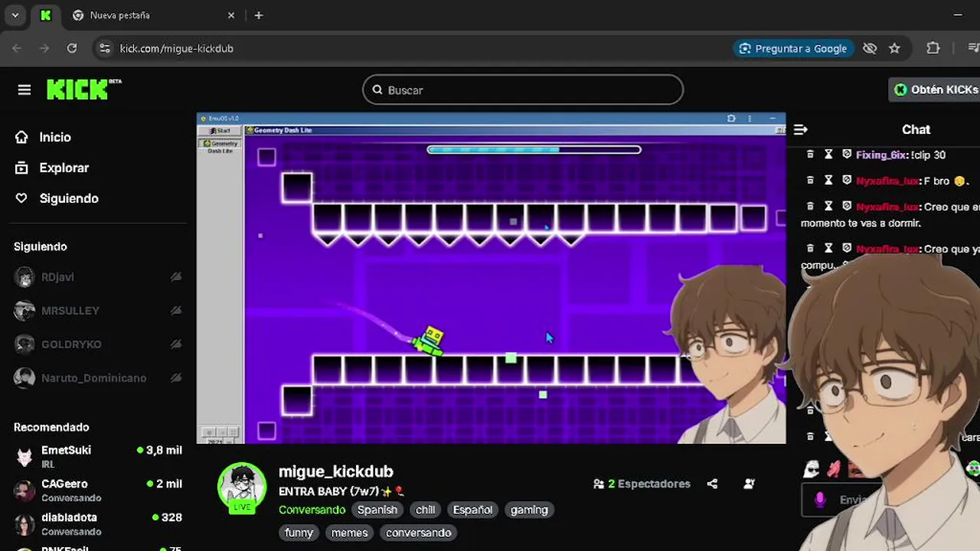
Task: Toggle the notification bell for Naruto_Dominicano
Action: [176, 378]
